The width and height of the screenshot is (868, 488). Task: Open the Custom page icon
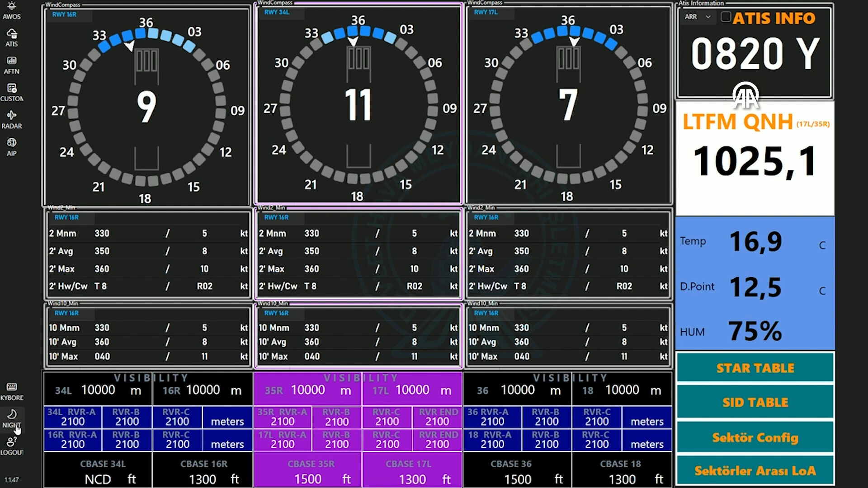click(12, 92)
